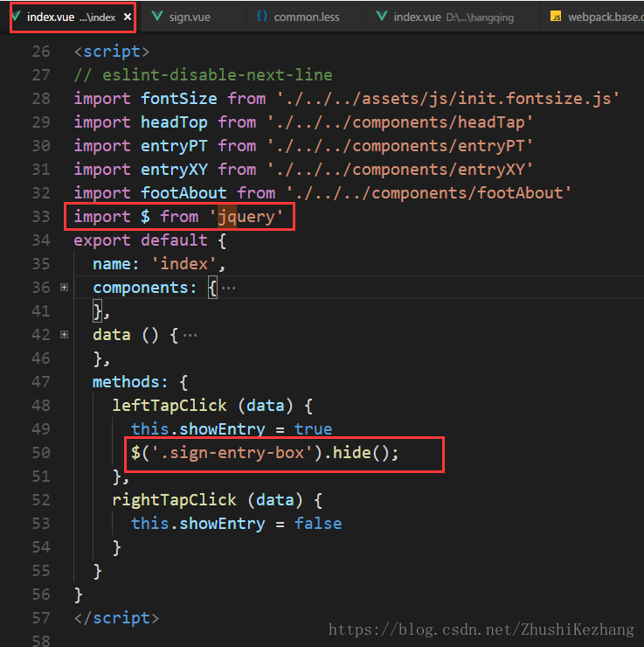Click the Vue icon on the hangqing index.vue tab

point(381,17)
